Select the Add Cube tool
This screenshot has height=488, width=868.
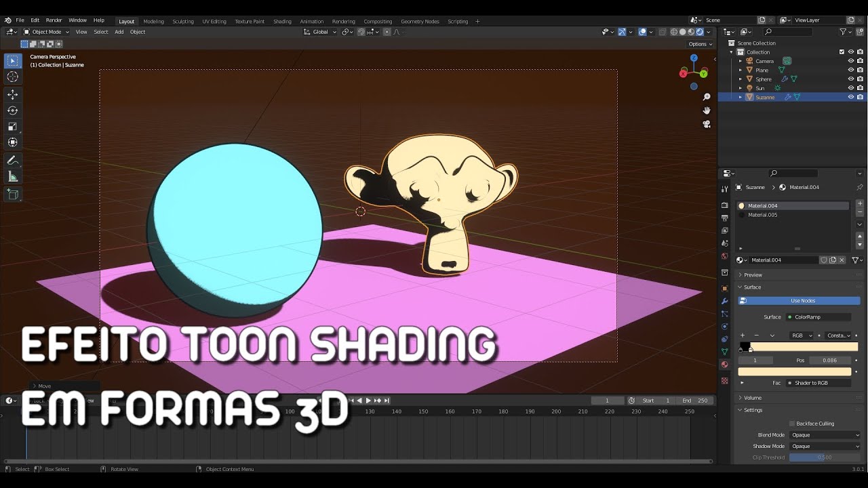pos(12,194)
